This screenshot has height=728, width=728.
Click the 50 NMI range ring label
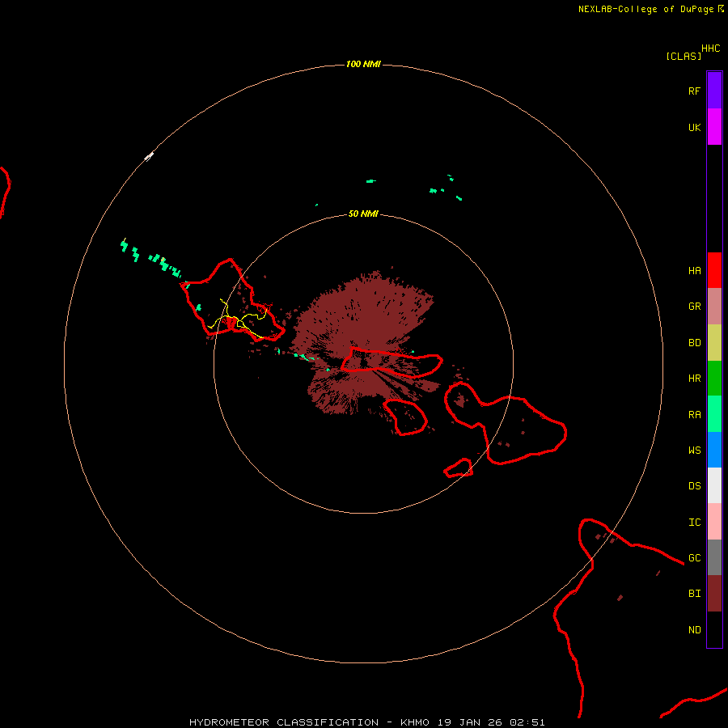click(x=363, y=214)
